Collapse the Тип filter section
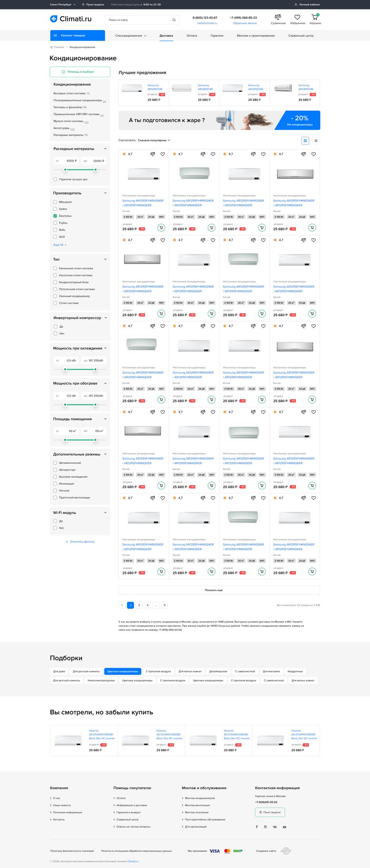The height and width of the screenshot is (868, 370). pyautogui.click(x=105, y=259)
